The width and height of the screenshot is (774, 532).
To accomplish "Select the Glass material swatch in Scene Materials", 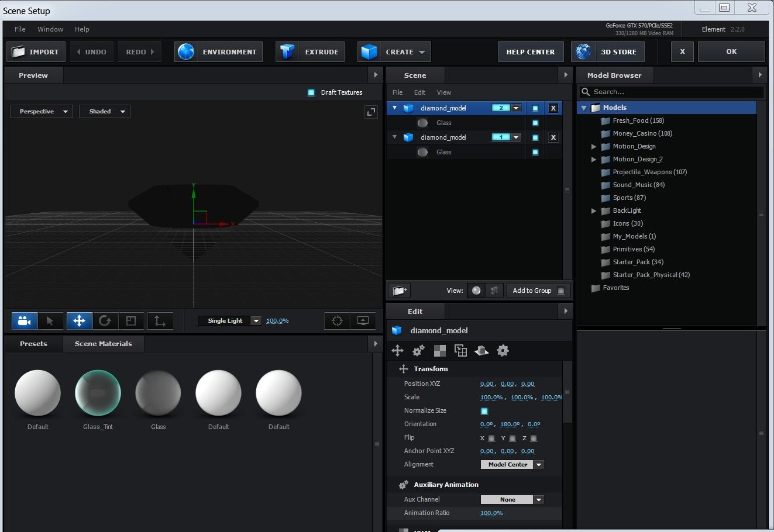I will coord(158,393).
